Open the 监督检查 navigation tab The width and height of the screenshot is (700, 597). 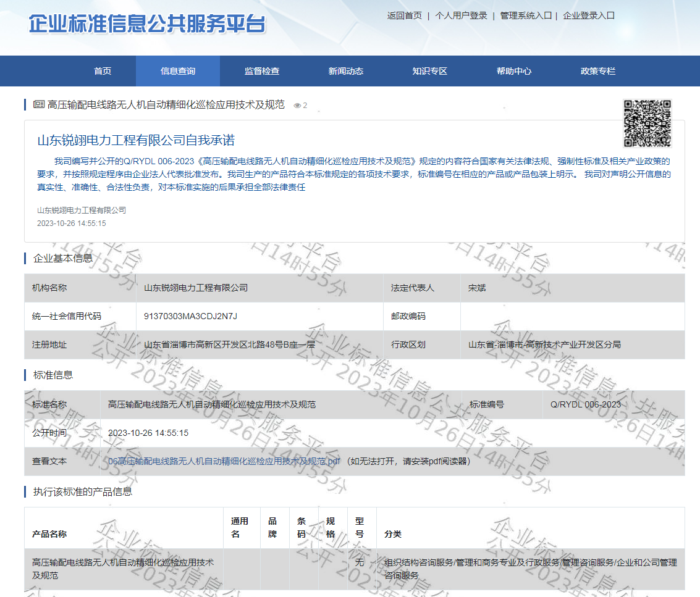[x=262, y=71]
